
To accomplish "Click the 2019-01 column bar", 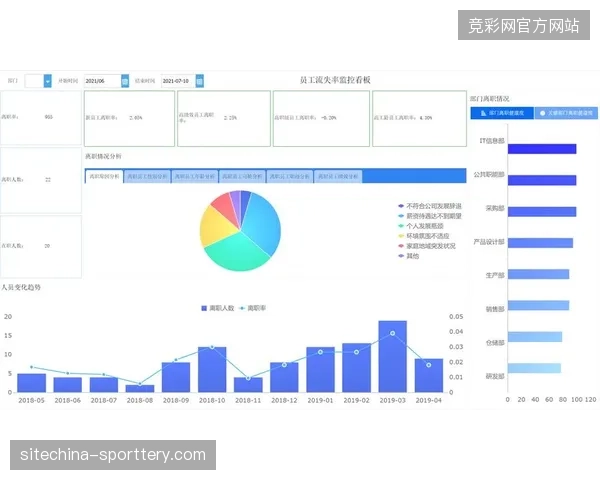I will pyautogui.click(x=320, y=370).
